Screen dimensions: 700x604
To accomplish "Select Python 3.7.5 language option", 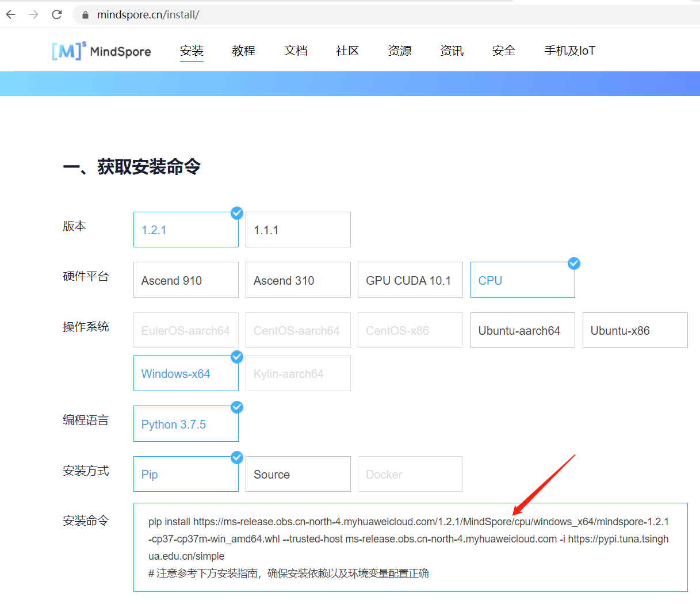I will click(186, 424).
